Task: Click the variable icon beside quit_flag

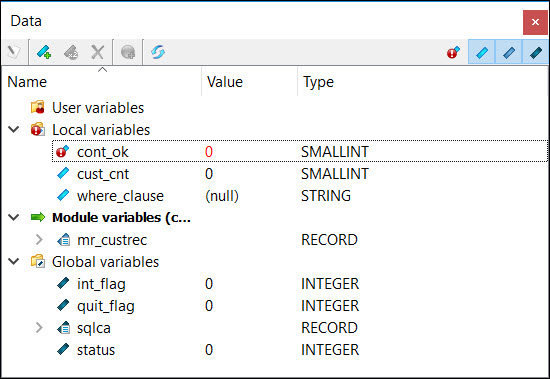Action: coord(63,305)
